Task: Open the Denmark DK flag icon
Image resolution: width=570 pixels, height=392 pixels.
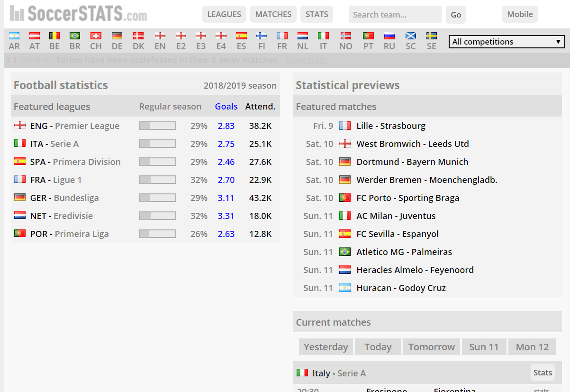Action: click(x=138, y=36)
